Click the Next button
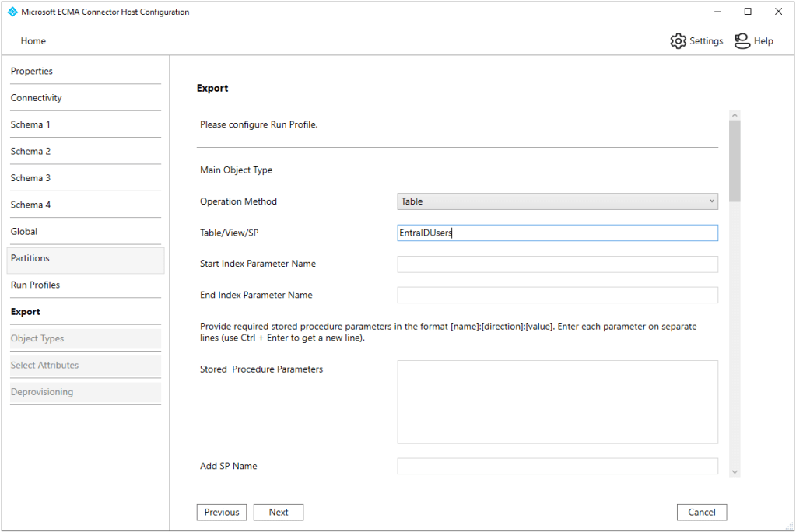 click(278, 513)
